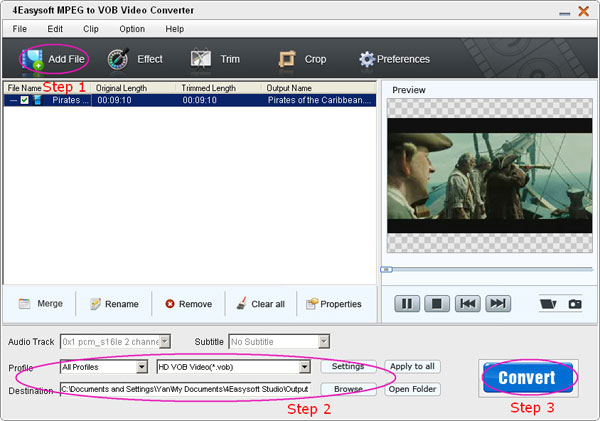This screenshot has height=421, width=600.
Task: Click the Original Length 00:09:10 cell
Action: (114, 100)
